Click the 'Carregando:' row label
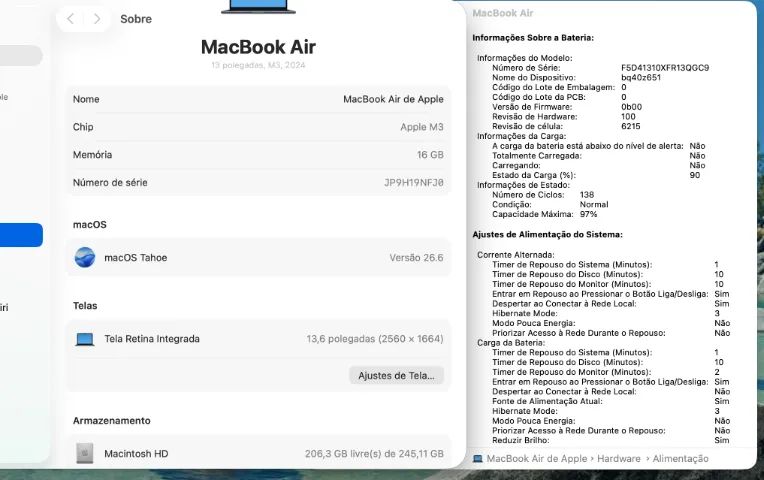Screen dimensions: 764x480 (x=516, y=165)
